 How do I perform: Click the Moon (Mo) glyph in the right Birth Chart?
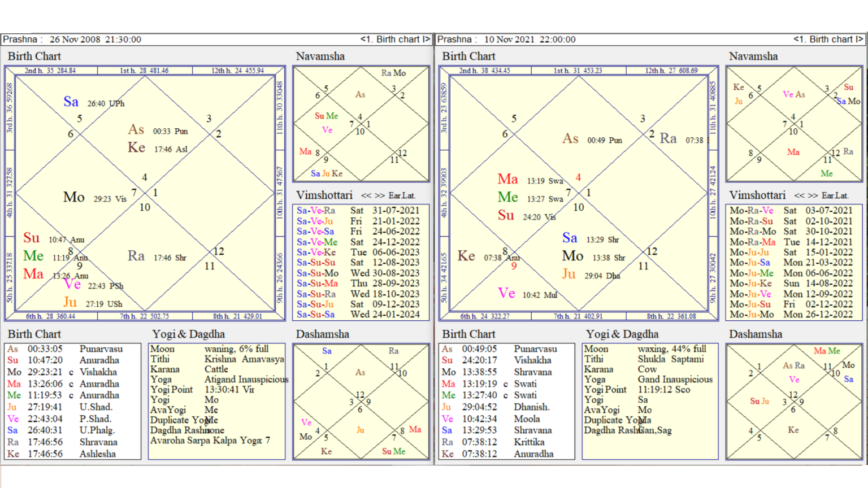(572, 256)
